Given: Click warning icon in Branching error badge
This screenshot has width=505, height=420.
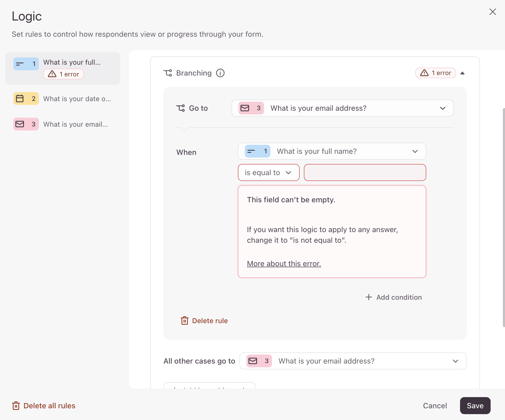Looking at the screenshot, I should pos(424,73).
